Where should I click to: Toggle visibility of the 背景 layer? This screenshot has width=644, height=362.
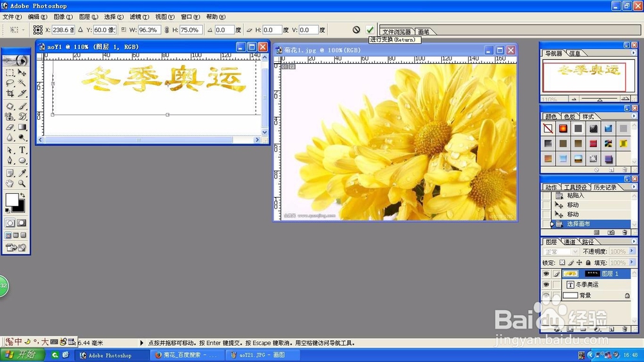(546, 296)
